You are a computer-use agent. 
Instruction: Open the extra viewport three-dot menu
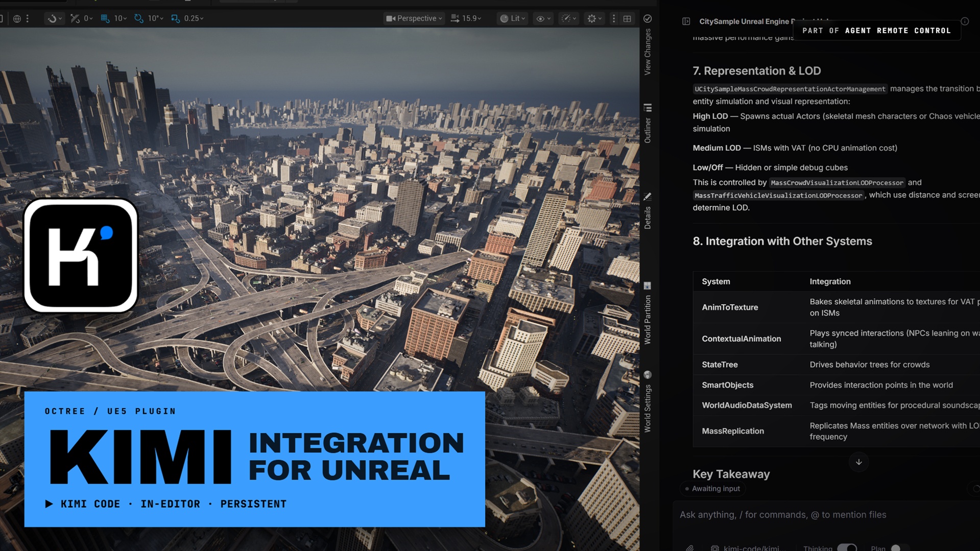[614, 18]
